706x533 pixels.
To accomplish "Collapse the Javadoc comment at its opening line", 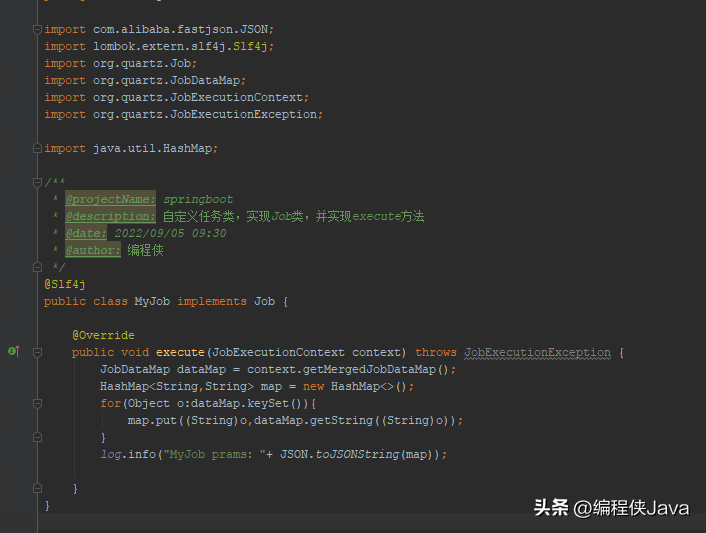I will [x=38, y=182].
